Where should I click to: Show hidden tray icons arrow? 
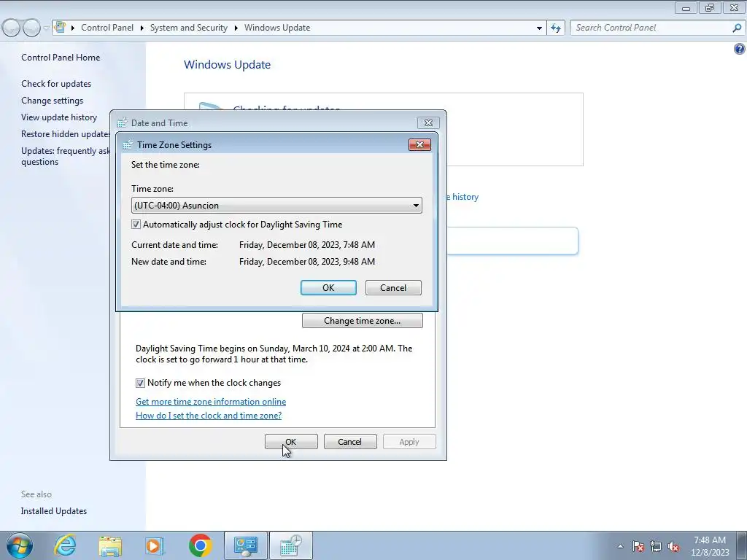pos(620,546)
